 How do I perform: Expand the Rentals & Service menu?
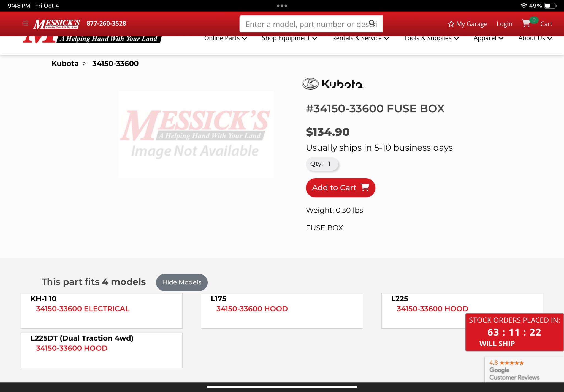pyautogui.click(x=360, y=38)
